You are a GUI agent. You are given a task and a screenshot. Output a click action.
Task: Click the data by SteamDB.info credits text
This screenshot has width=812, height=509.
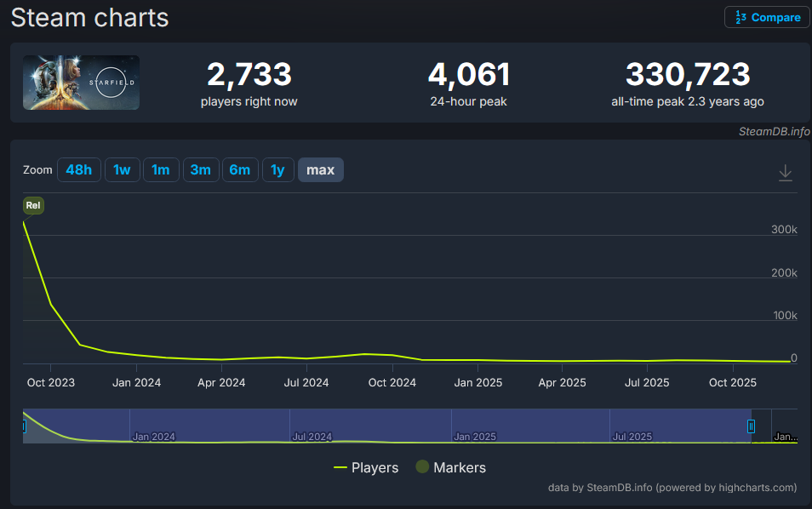[672, 488]
